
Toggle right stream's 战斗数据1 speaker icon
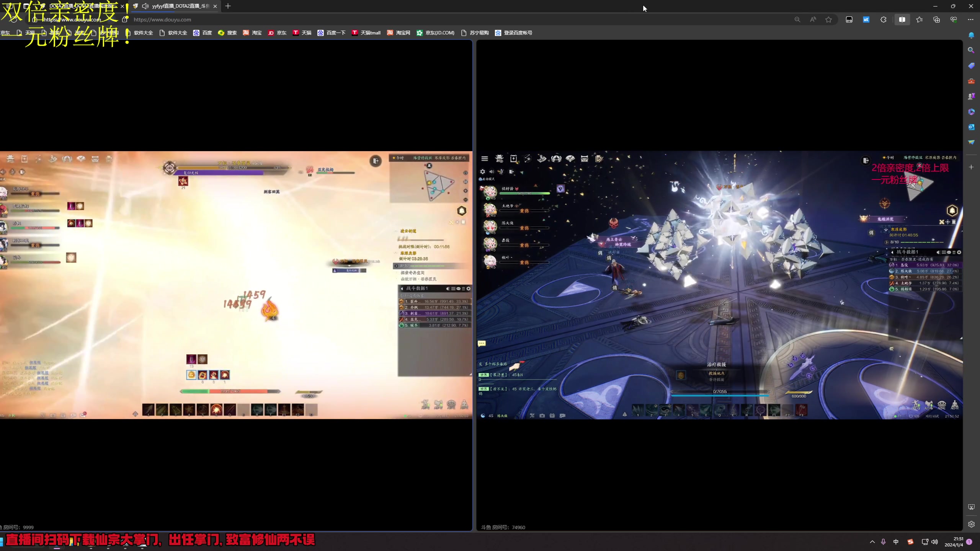click(x=938, y=252)
